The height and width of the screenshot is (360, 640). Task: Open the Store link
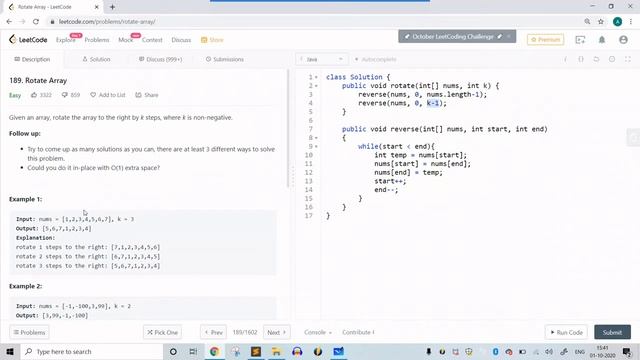pyautogui.click(x=212, y=40)
